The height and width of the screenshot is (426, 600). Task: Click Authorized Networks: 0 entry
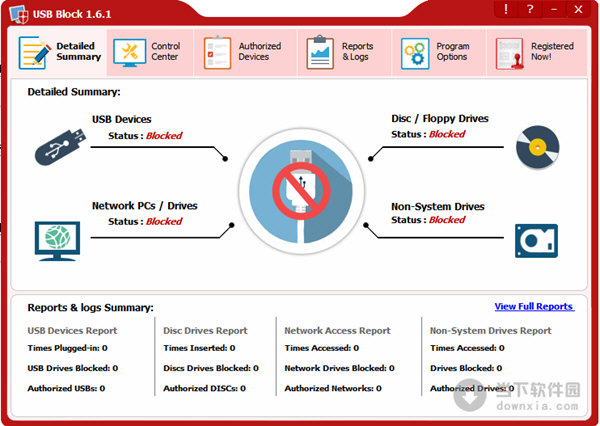point(333,388)
